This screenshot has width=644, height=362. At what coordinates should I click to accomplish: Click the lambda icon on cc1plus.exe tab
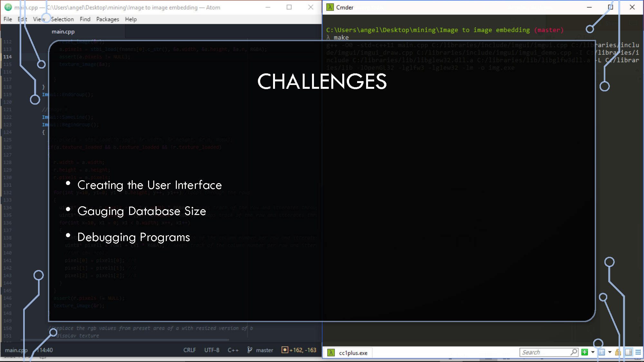point(331,353)
